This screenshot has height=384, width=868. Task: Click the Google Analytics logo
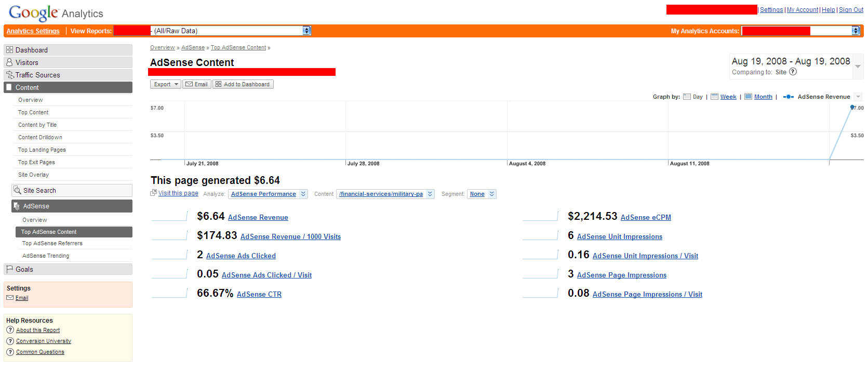click(56, 13)
